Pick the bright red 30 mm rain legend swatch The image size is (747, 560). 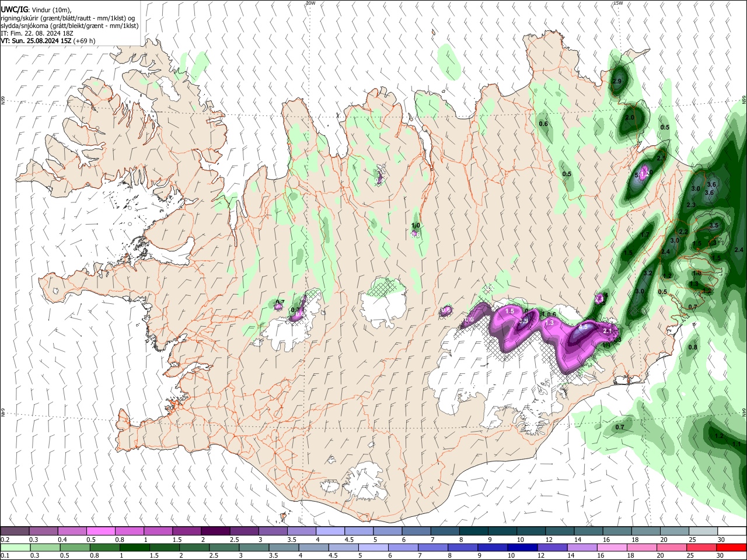731,547
